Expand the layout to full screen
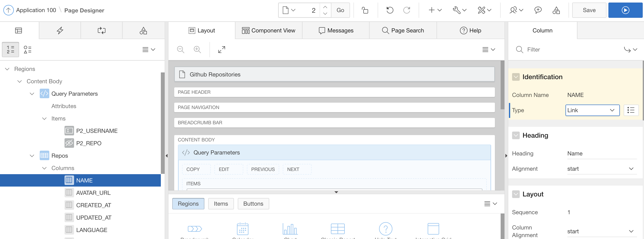The height and width of the screenshot is (239, 644). pos(222,49)
